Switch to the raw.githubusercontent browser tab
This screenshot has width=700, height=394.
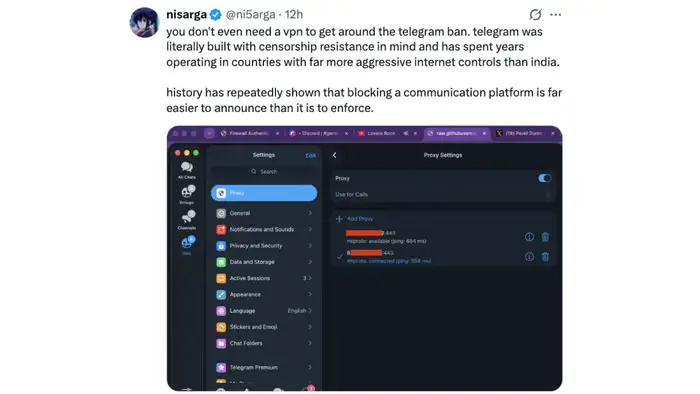[456, 133]
